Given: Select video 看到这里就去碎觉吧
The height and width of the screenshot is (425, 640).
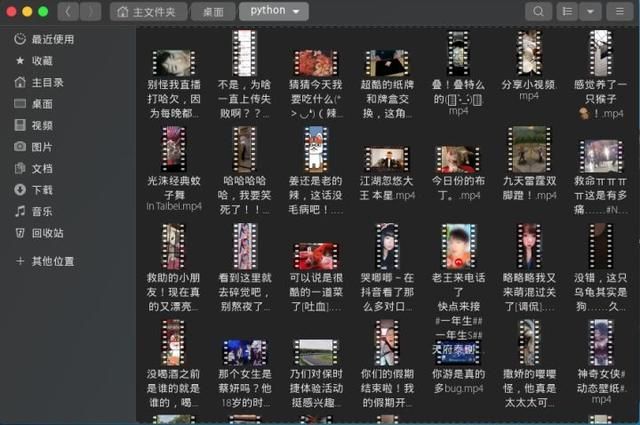Looking at the screenshot, I should click(x=244, y=268).
